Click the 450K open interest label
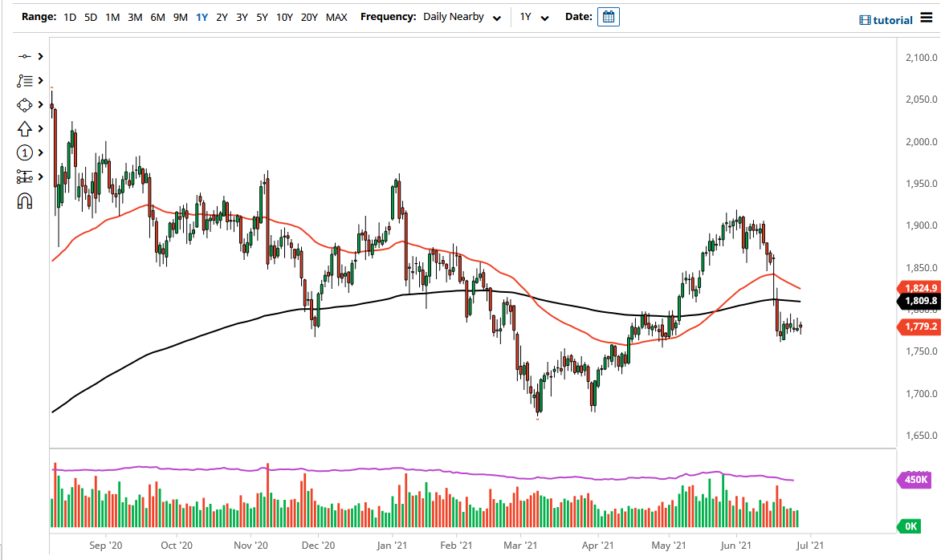This screenshot has width=945, height=560. click(914, 480)
